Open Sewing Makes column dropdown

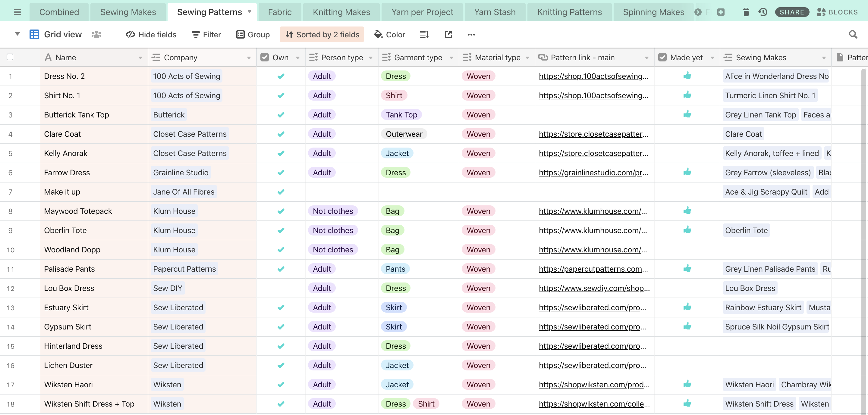pos(824,58)
